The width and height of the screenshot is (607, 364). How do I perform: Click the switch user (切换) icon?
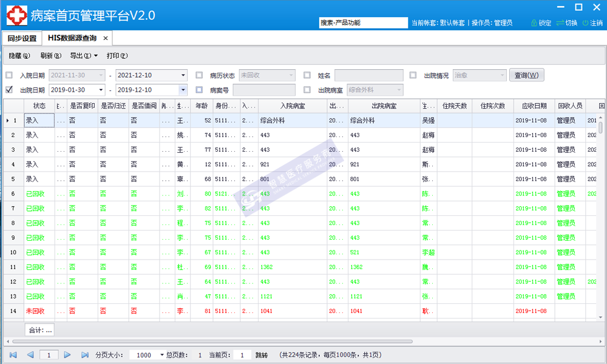click(560, 23)
